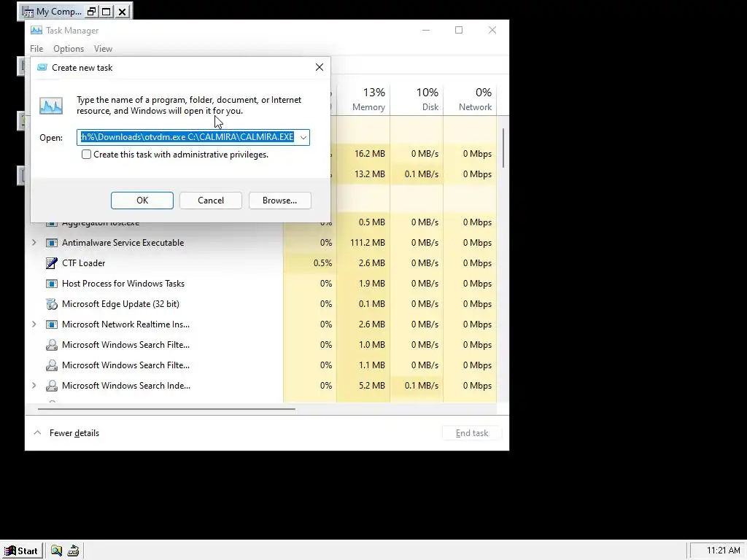This screenshot has height=560, width=747.
Task: Click the Antimalware Service Executable process icon
Action: (x=52, y=243)
